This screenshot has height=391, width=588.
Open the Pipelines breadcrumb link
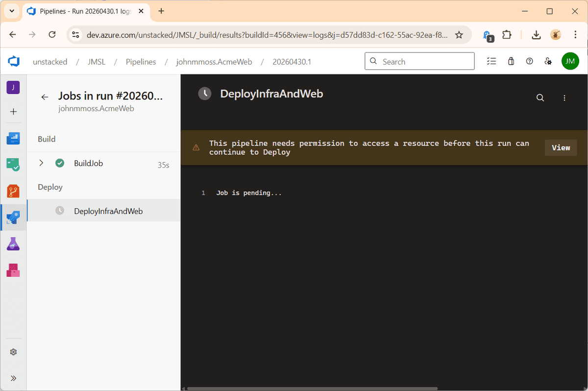(141, 62)
